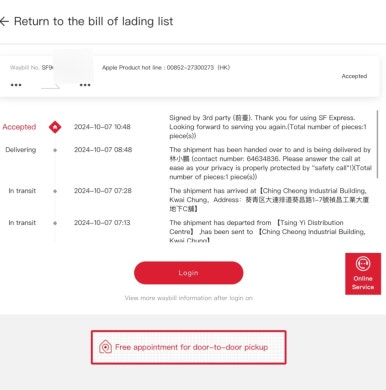
Task: Click the 07:13 In transit timeline dot
Action: (x=55, y=223)
